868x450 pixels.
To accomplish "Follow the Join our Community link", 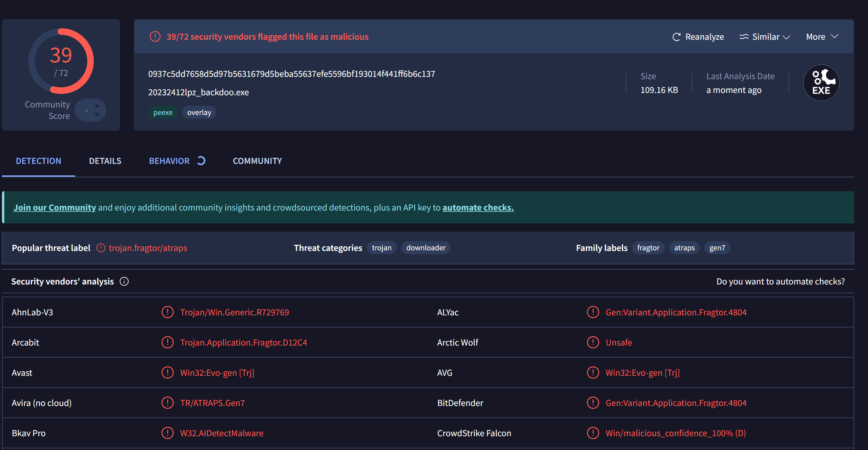I will [54, 208].
